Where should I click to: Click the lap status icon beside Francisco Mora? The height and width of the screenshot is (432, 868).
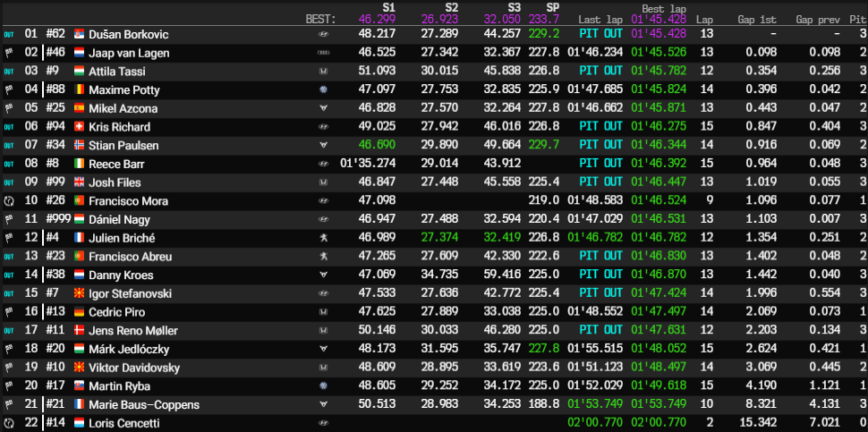[x=9, y=201]
